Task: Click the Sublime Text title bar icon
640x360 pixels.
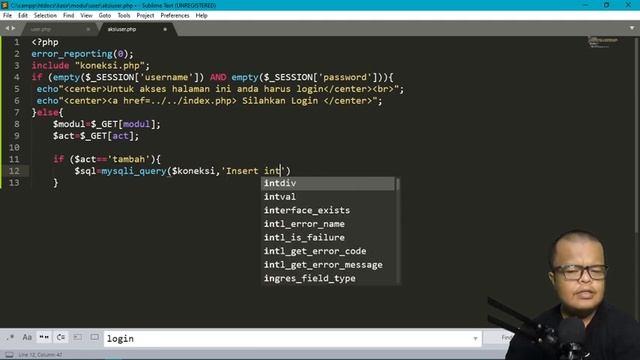Action: point(5,5)
